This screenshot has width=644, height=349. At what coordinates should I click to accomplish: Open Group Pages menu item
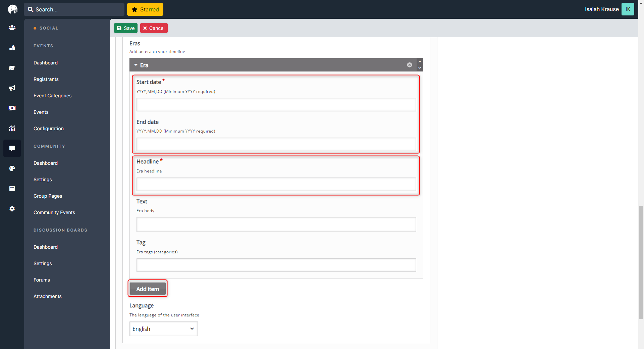point(48,196)
